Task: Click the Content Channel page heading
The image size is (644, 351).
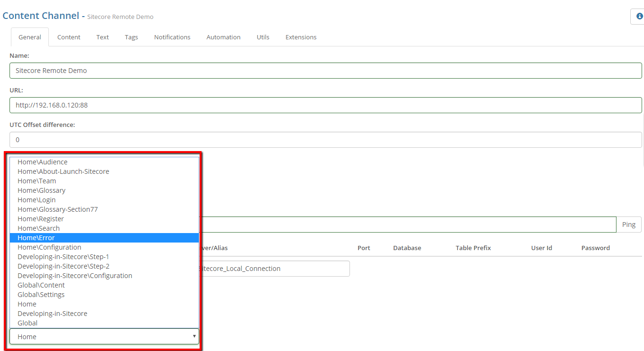Action: coord(41,16)
